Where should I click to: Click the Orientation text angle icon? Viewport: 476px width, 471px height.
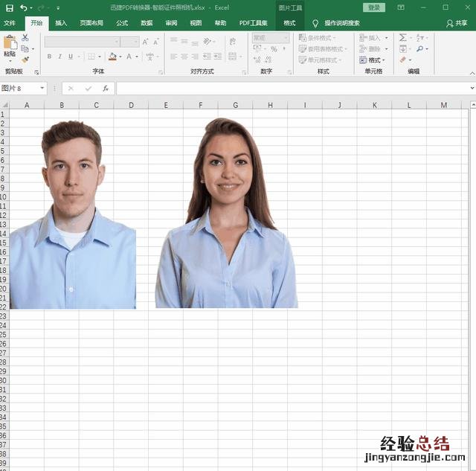coord(208,42)
